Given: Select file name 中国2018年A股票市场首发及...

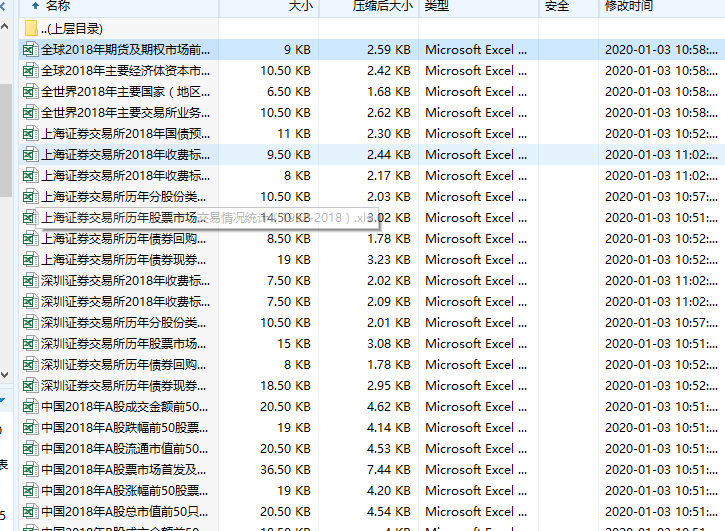Looking at the screenshot, I should pos(123,469).
